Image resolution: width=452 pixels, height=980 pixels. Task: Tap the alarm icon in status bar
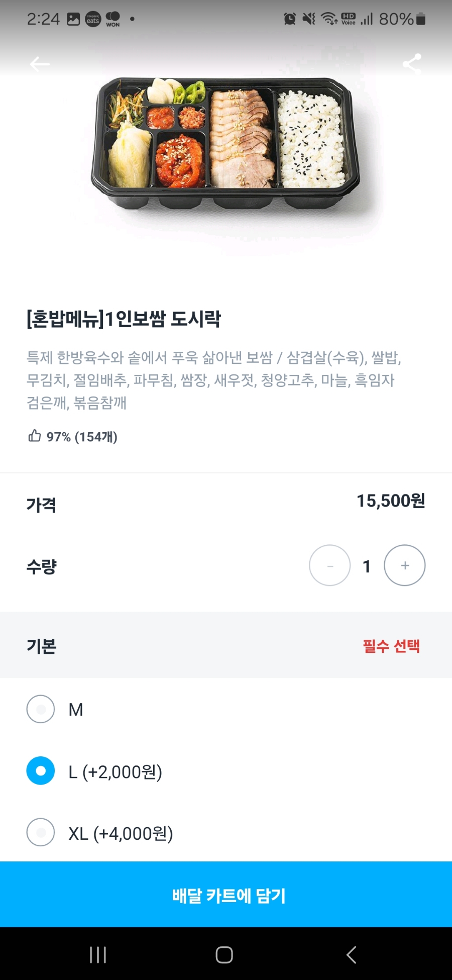[290, 19]
